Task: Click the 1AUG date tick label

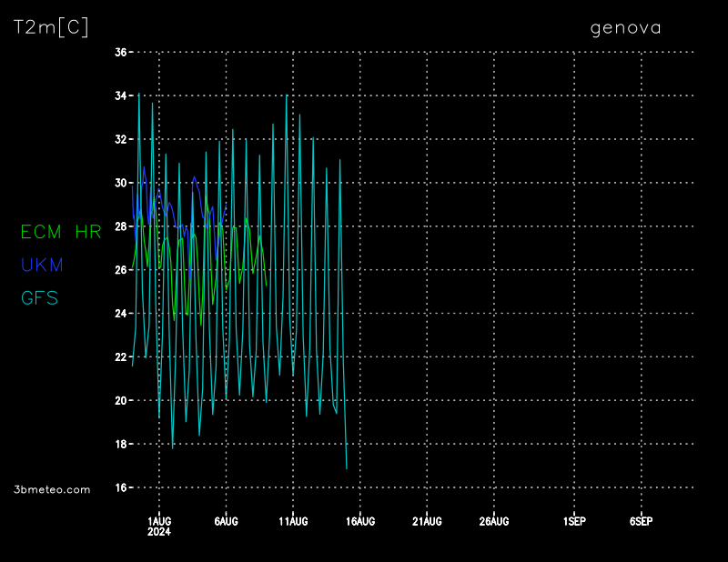Action: [159, 521]
